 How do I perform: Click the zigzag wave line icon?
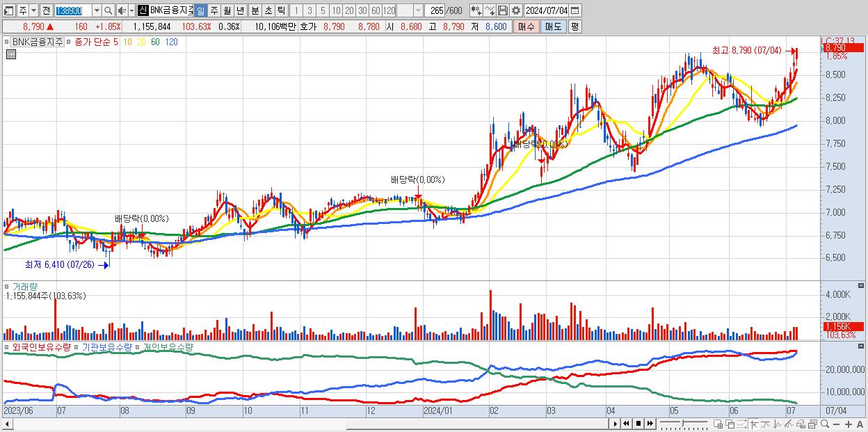pyautogui.click(x=778, y=424)
